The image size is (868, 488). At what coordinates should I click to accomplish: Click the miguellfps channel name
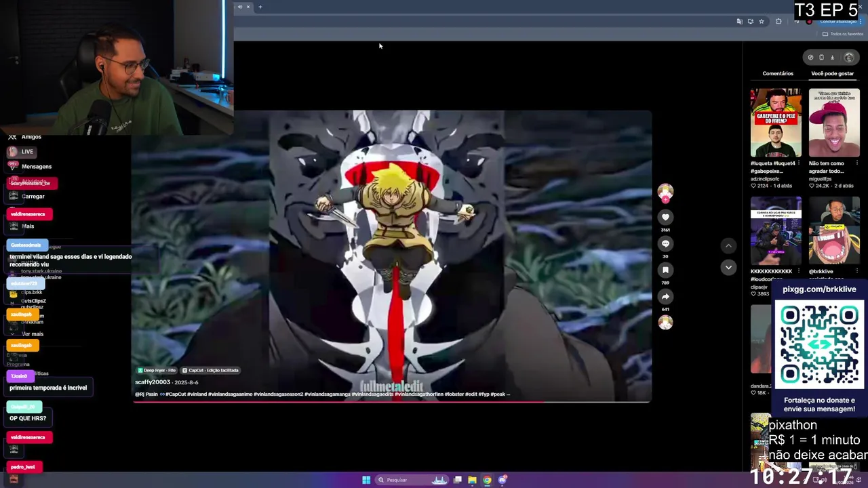coord(820,179)
